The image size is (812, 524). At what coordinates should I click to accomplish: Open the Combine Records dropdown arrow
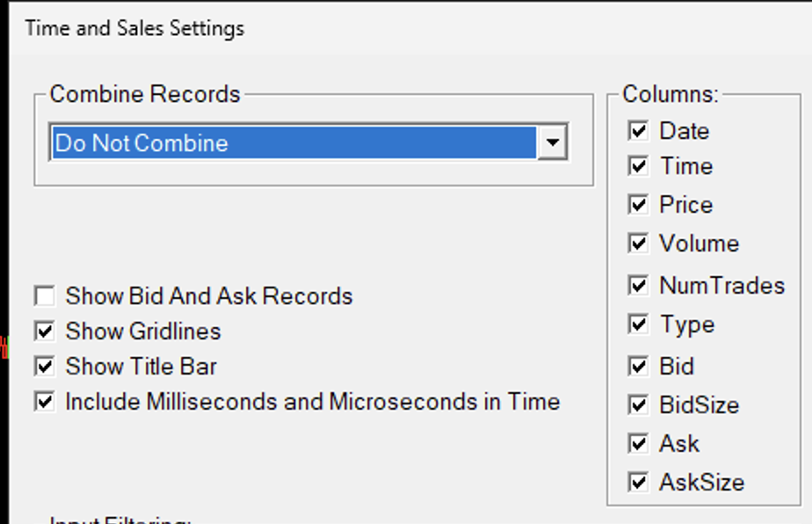tap(552, 142)
